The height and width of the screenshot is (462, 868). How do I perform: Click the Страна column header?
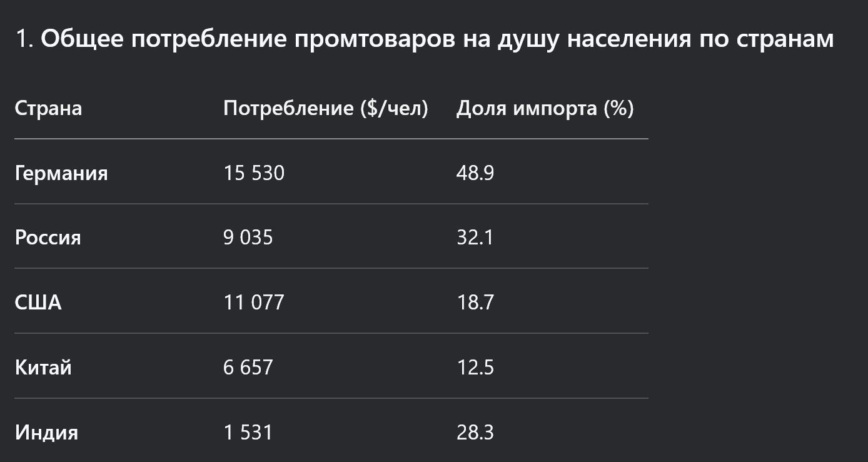point(48,108)
